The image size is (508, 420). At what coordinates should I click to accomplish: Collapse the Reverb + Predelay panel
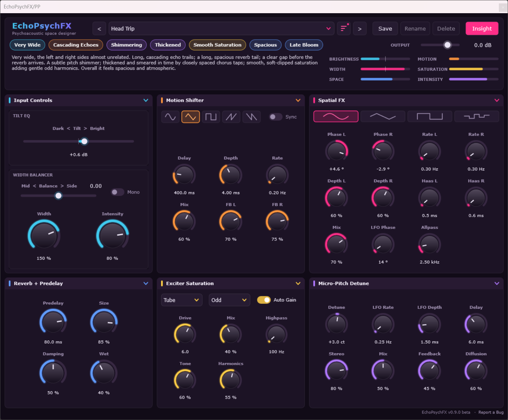(x=146, y=283)
